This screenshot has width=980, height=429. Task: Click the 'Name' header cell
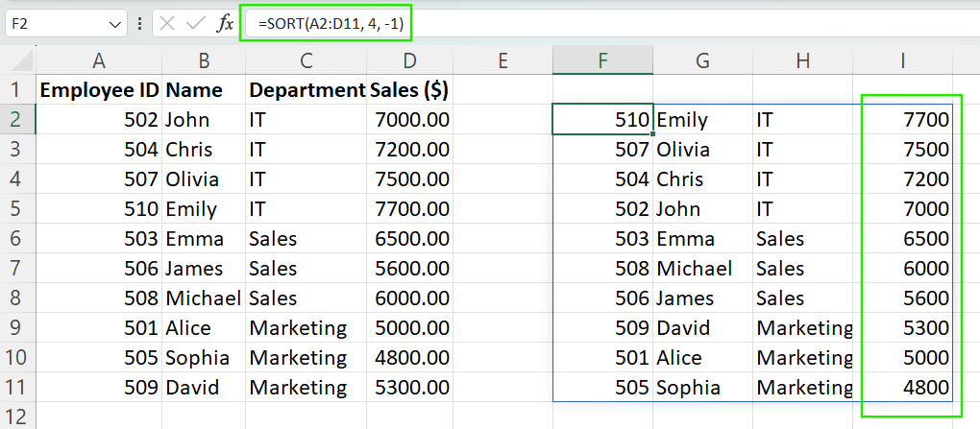(x=204, y=90)
